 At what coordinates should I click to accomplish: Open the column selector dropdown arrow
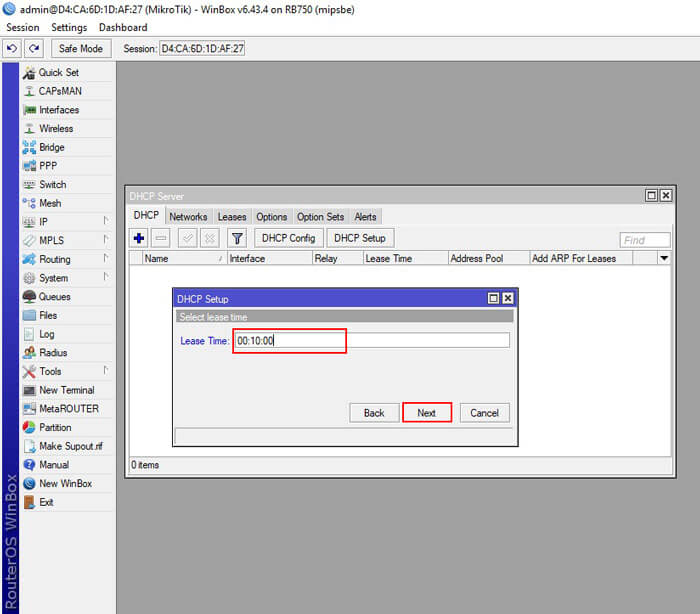(x=664, y=258)
